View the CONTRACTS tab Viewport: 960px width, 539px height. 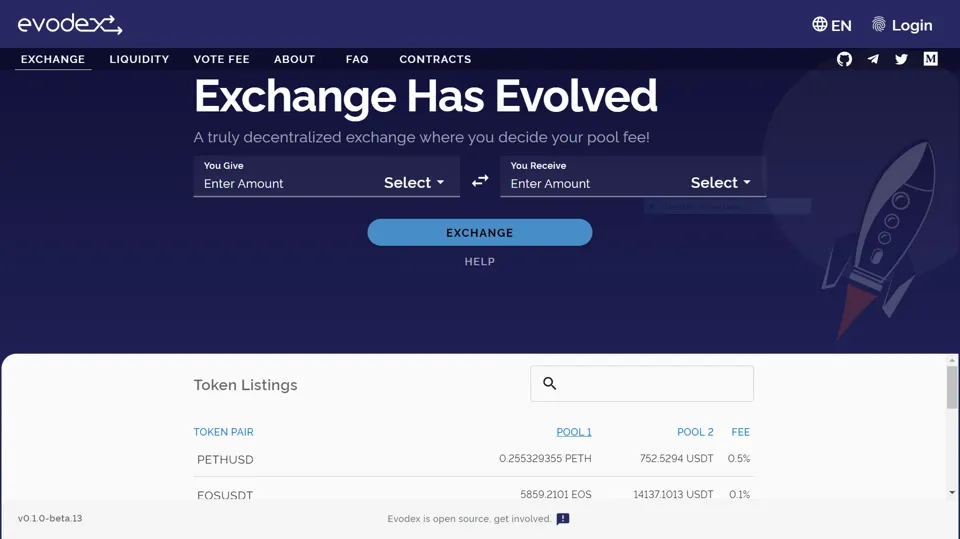click(x=435, y=59)
